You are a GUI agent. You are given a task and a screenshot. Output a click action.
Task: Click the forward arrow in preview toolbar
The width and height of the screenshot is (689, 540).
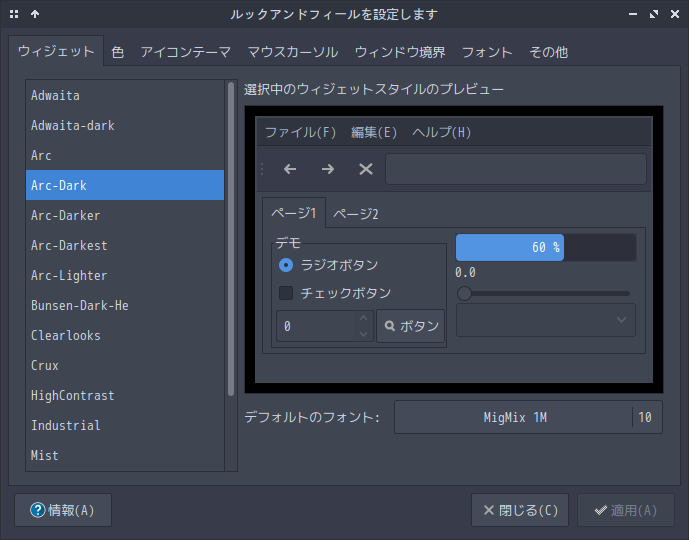(328, 169)
